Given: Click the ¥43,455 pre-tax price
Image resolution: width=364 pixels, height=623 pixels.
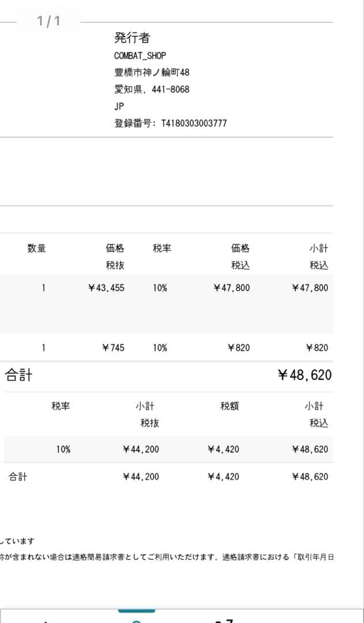Looking at the screenshot, I should coord(106,288).
